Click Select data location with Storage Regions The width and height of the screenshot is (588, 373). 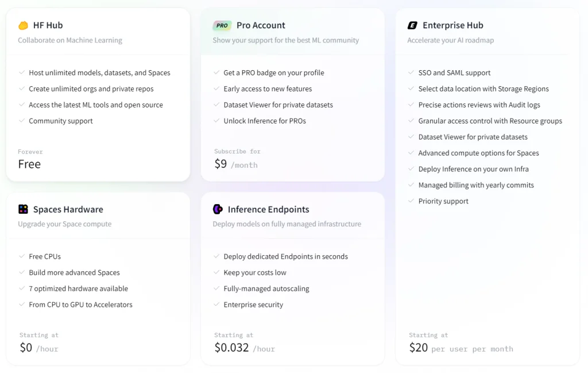click(x=483, y=89)
